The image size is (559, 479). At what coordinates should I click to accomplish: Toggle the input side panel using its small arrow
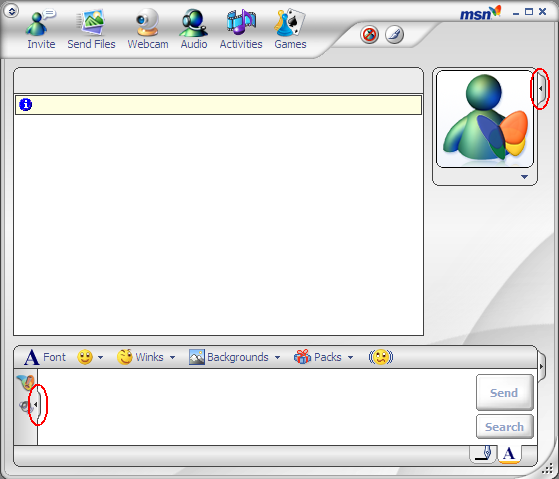point(36,404)
